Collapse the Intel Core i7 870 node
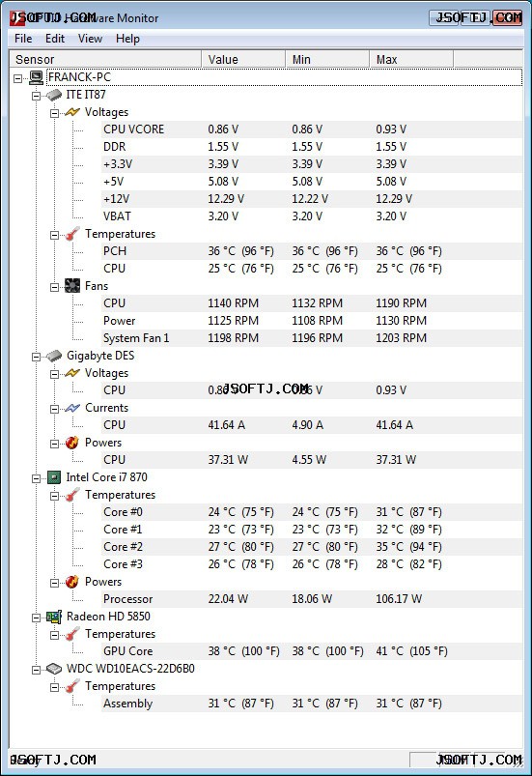This screenshot has height=776, width=532. [36, 478]
